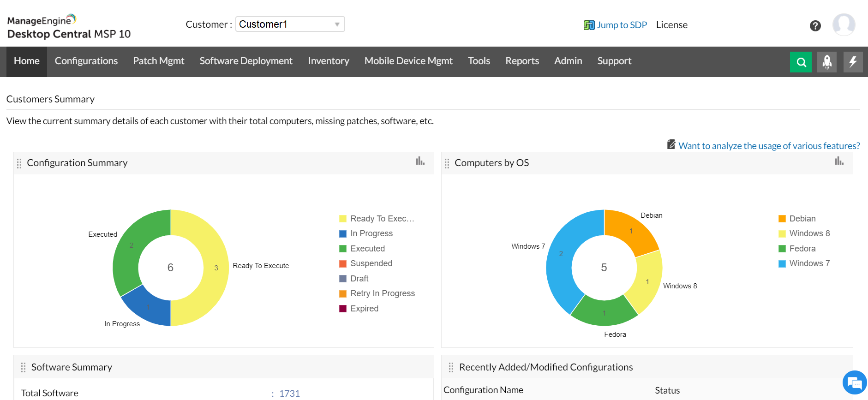Toggle Ready To Execute legend entry
This screenshot has width=868, height=400.
382,219
